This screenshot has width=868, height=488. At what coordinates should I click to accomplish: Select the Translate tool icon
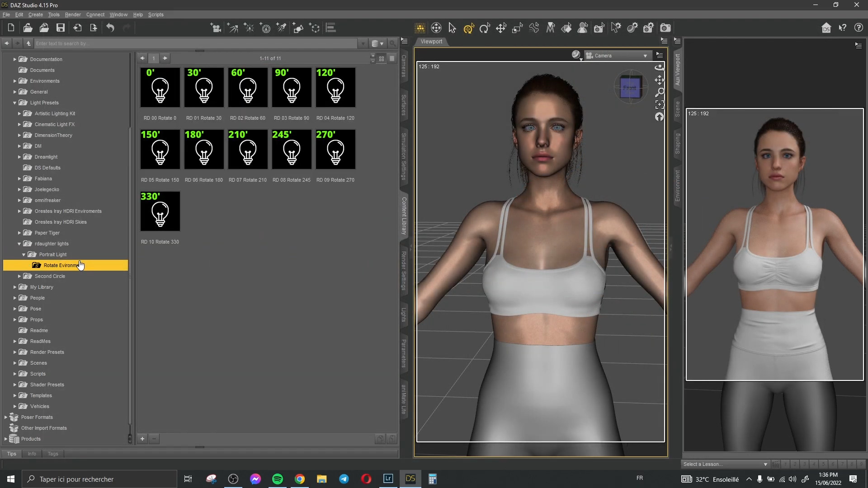[501, 28]
